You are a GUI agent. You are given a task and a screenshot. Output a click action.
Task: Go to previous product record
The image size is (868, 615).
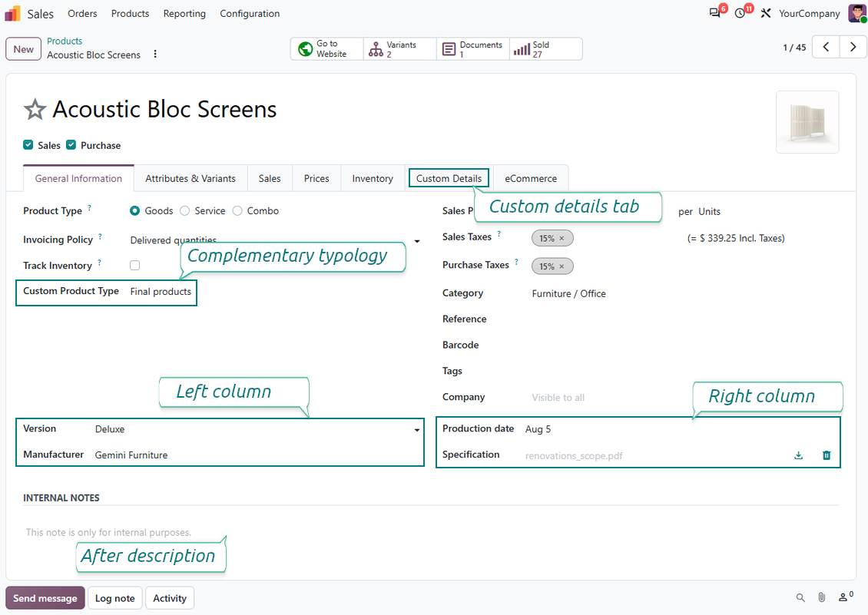pyautogui.click(x=826, y=47)
